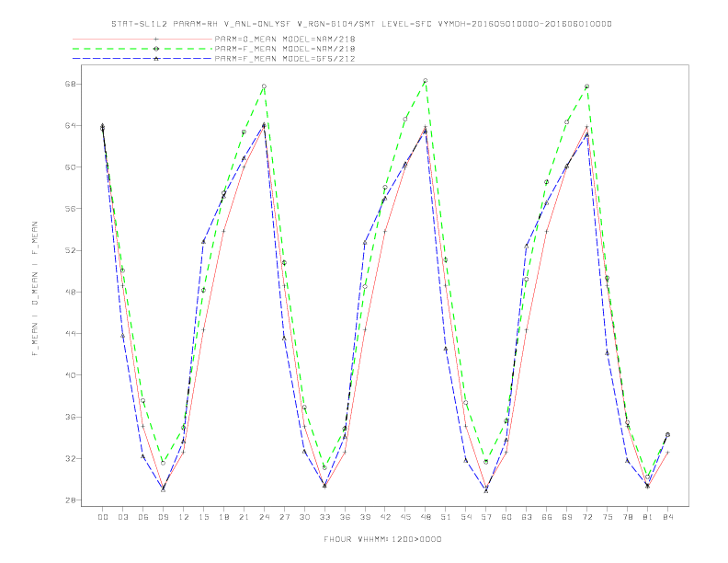Click blue triangle marker at hour 15

pos(203,242)
